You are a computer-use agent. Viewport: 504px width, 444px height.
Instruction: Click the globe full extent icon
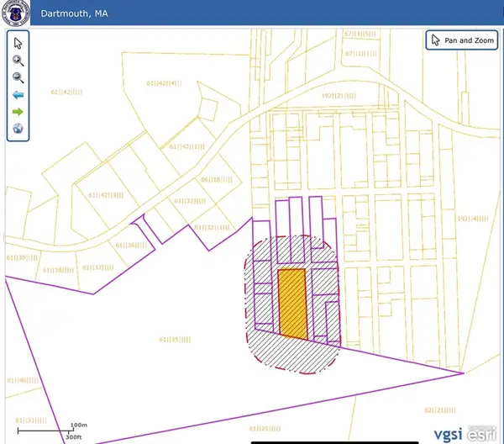[18, 129]
